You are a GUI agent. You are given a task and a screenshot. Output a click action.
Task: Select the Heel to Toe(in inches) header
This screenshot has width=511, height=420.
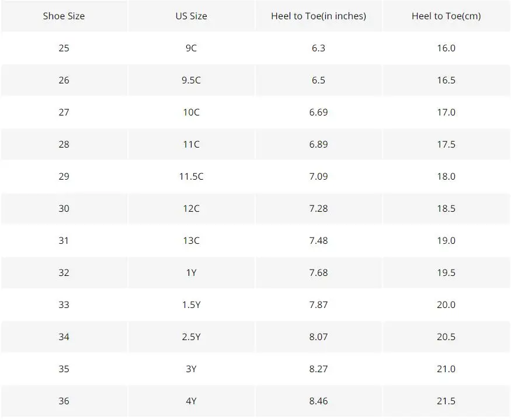[x=318, y=16]
